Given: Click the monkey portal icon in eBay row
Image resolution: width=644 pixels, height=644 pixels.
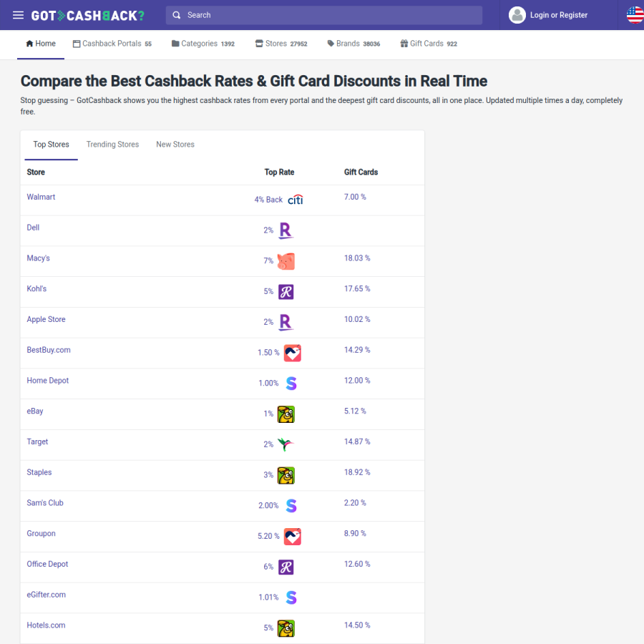Looking at the screenshot, I should 286,414.
